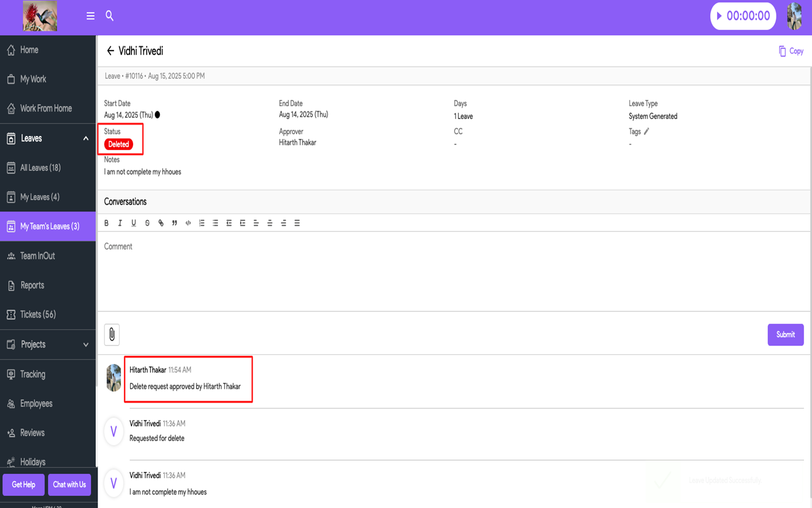This screenshot has height=508, width=812.
Task: Click the '1 Leave' days value
Action: (463, 116)
